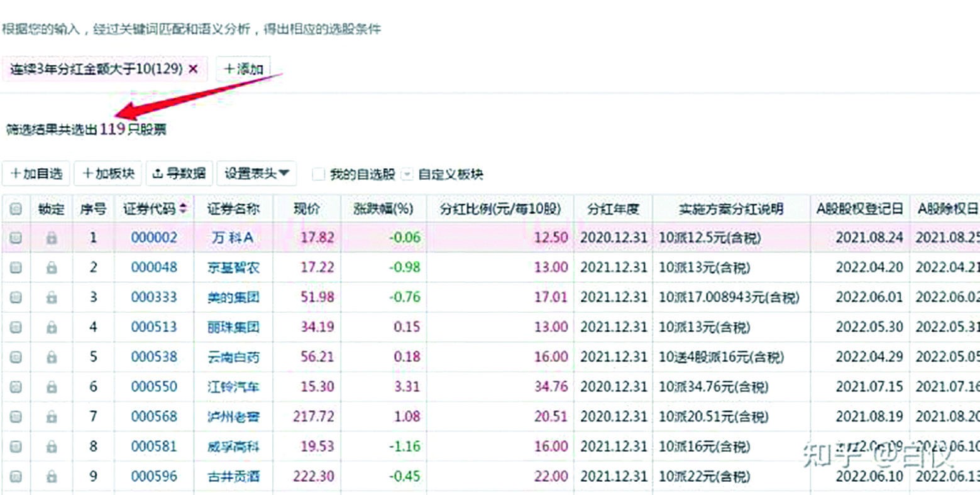Open the 设置表头 dropdown
This screenshot has width=980, height=495.
tap(257, 174)
